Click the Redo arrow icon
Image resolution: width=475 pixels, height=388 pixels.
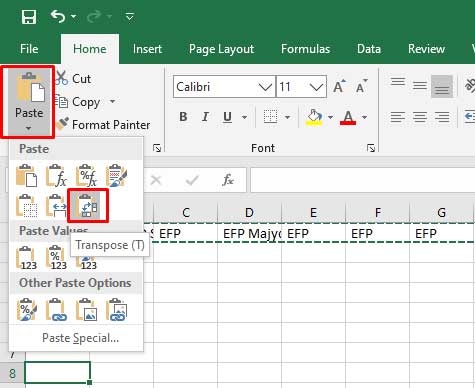(x=93, y=16)
